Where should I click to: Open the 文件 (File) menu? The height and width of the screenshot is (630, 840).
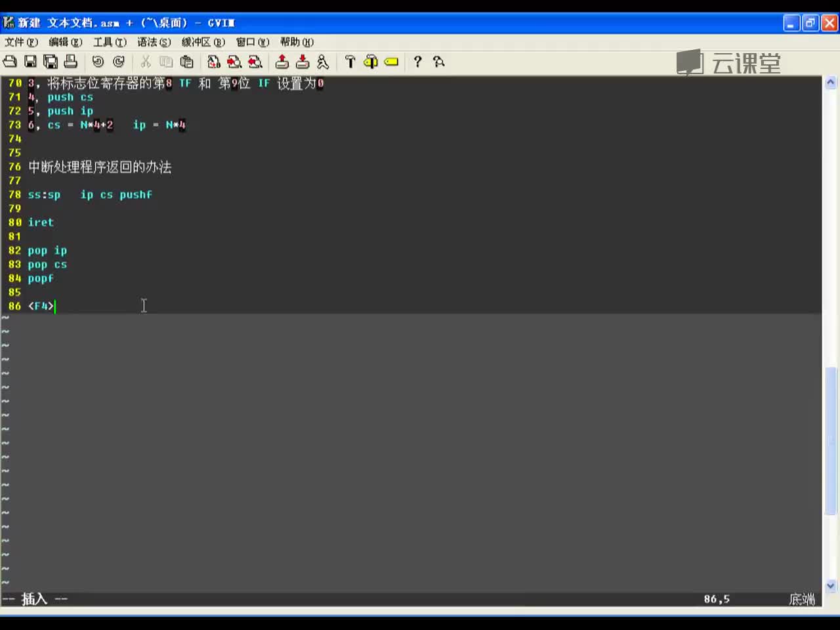coord(21,42)
